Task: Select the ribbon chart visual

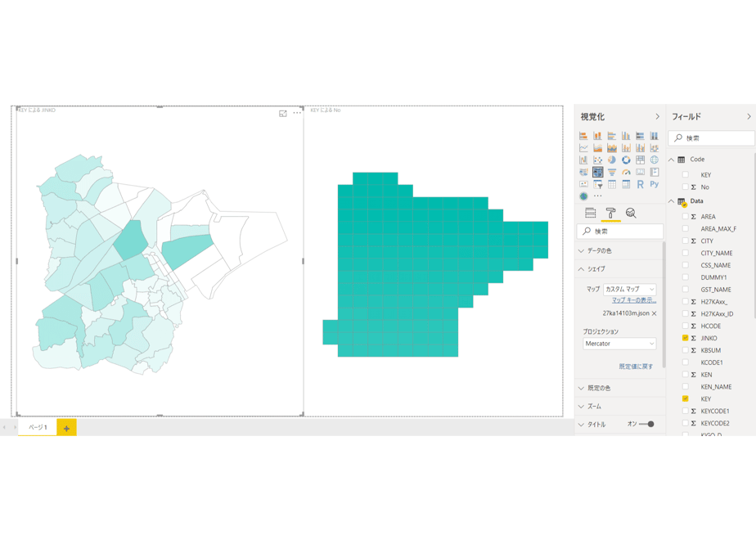Action: [x=655, y=148]
